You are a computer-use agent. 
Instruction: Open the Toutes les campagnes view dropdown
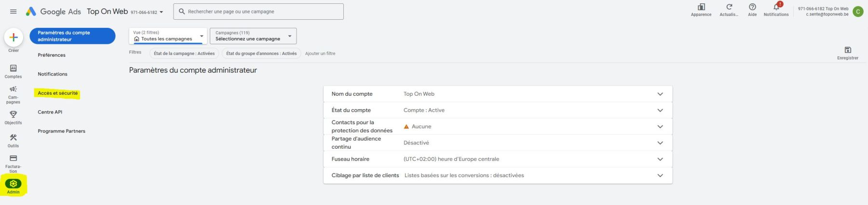pos(168,36)
